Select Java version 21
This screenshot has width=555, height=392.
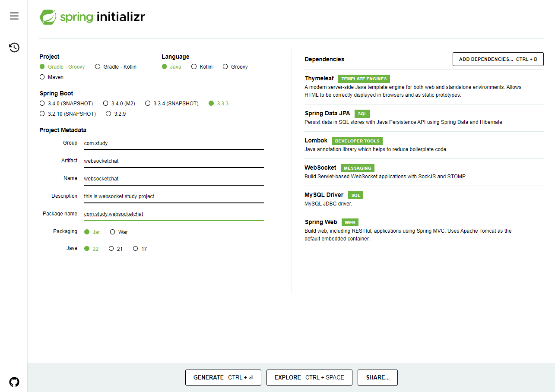(x=116, y=249)
